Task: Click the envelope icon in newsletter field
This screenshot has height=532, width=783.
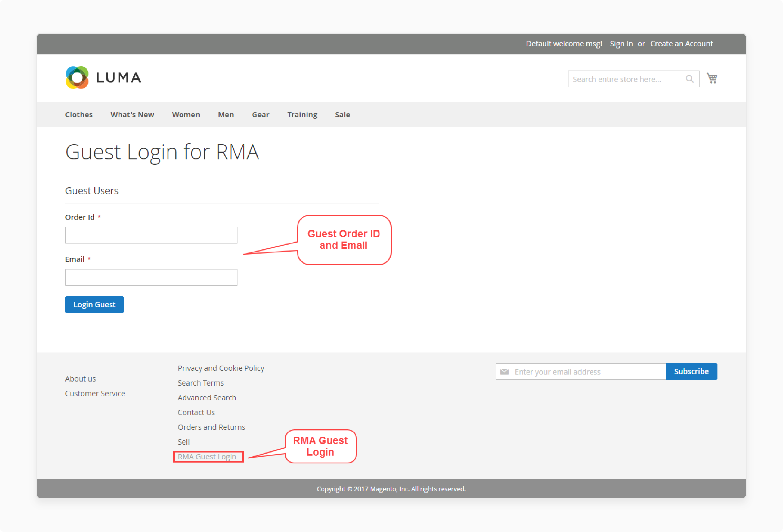Action: (504, 371)
